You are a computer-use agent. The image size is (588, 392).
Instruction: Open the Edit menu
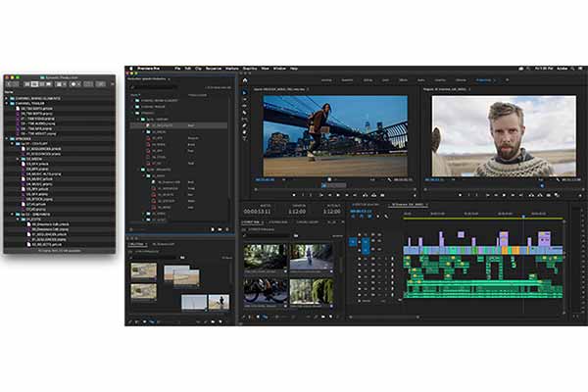188,69
